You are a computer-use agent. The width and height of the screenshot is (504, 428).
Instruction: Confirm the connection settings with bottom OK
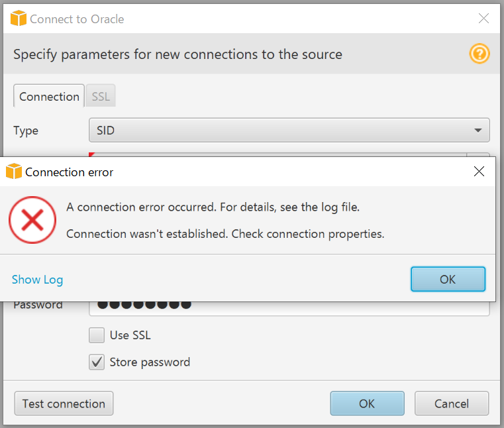(x=367, y=403)
